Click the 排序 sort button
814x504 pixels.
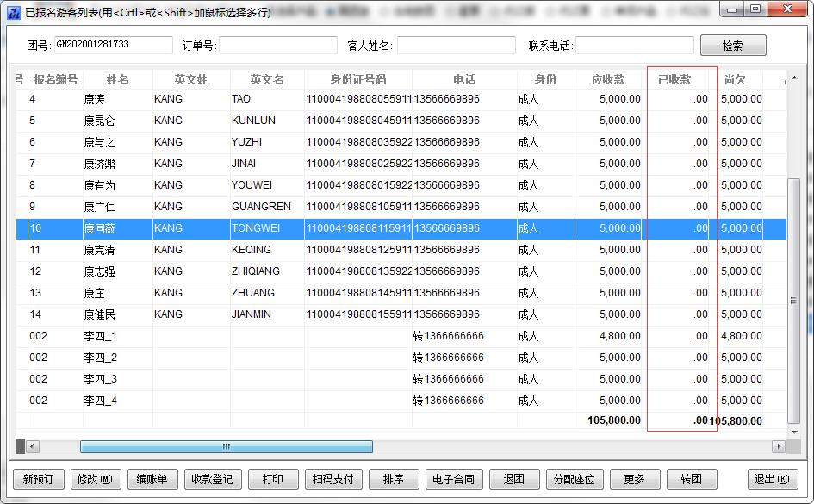(393, 479)
